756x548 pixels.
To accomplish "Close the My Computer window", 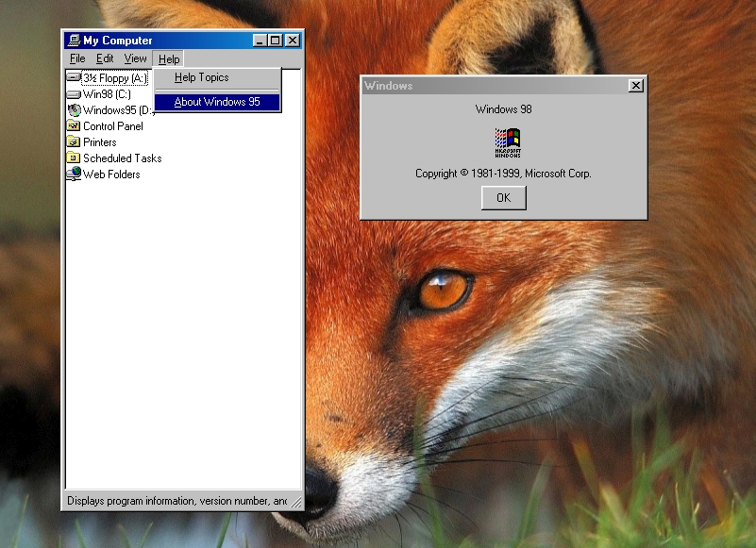I will click(293, 41).
